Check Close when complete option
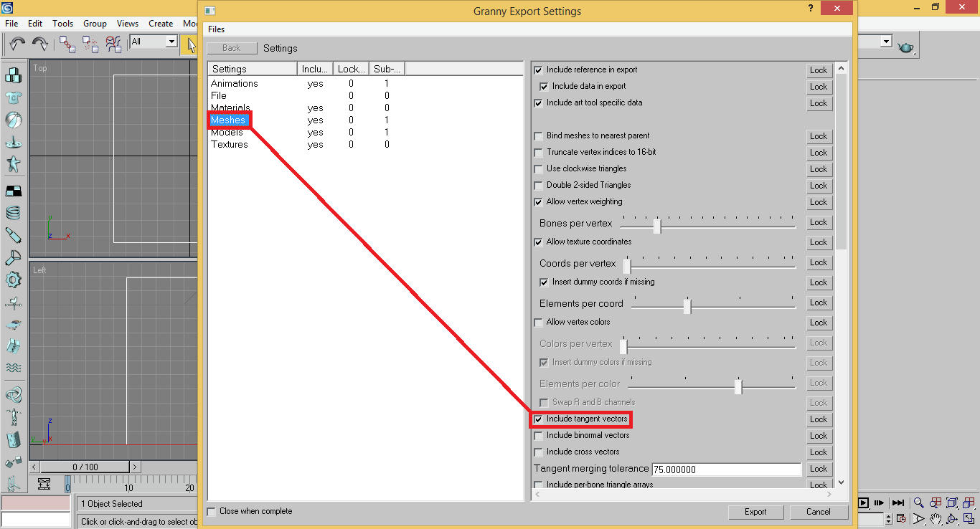 pos(211,512)
